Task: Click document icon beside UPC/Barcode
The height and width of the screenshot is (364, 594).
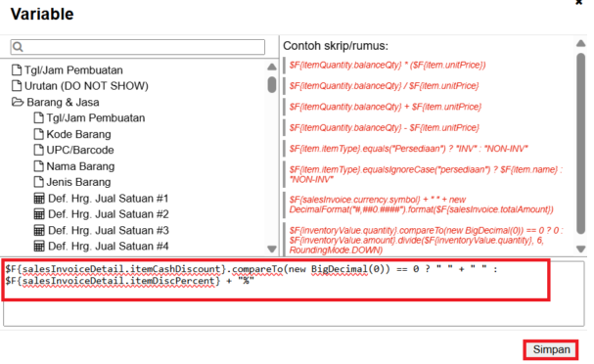Action: (38, 150)
